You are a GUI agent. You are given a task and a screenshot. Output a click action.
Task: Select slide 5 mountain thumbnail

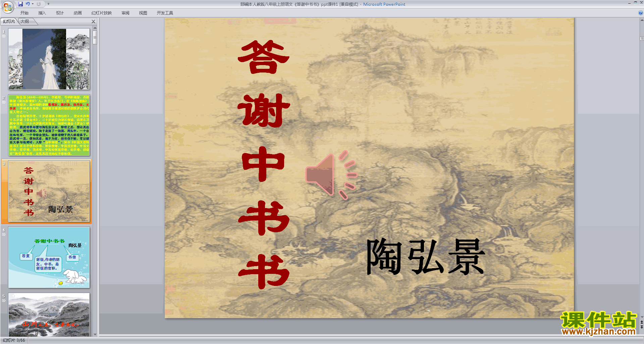(x=49, y=315)
